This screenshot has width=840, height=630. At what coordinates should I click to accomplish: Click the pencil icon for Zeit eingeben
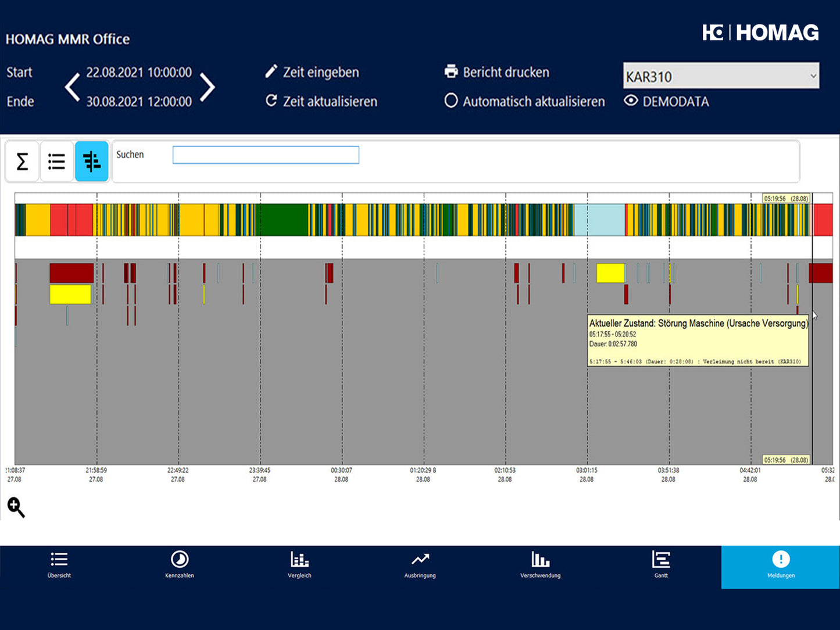tap(271, 71)
